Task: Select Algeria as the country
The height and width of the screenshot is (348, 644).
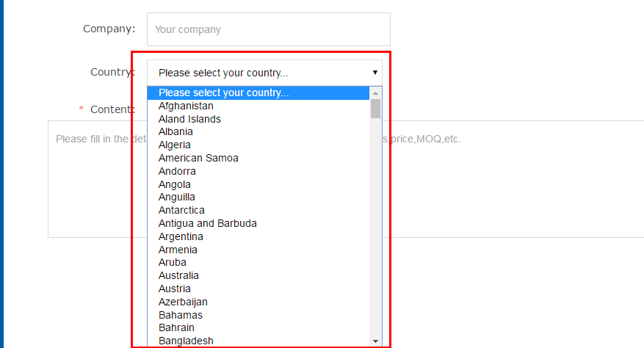Action: (x=175, y=145)
